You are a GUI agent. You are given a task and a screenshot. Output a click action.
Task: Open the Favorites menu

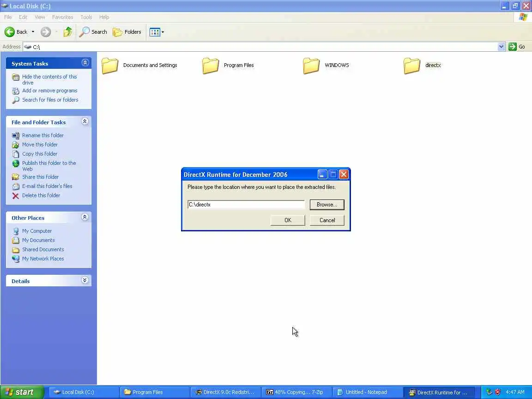(x=62, y=17)
